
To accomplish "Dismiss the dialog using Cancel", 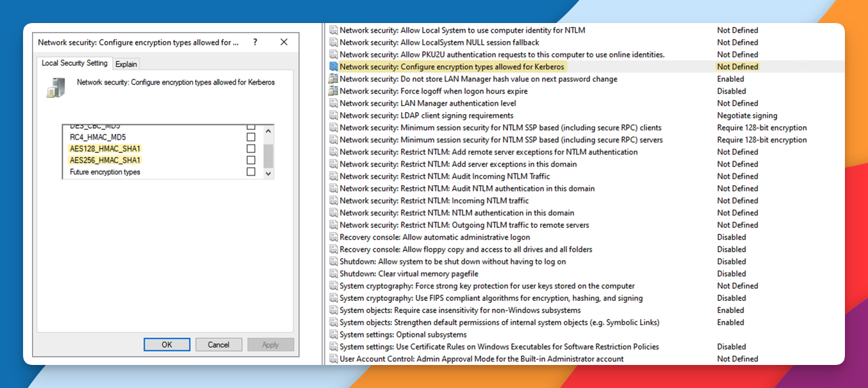I will [x=218, y=344].
